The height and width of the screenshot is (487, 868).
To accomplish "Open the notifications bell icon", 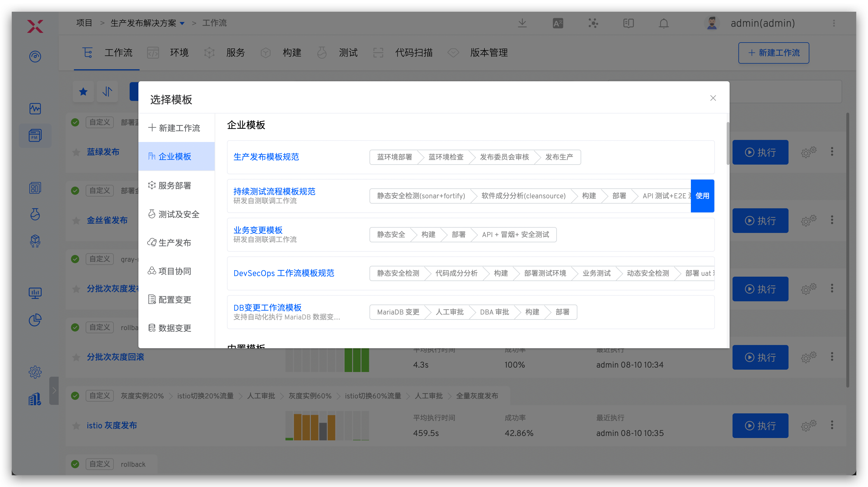I will (x=663, y=23).
